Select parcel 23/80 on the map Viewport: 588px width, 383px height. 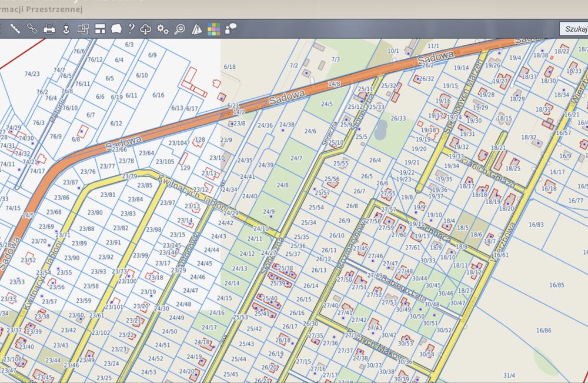pos(95,212)
